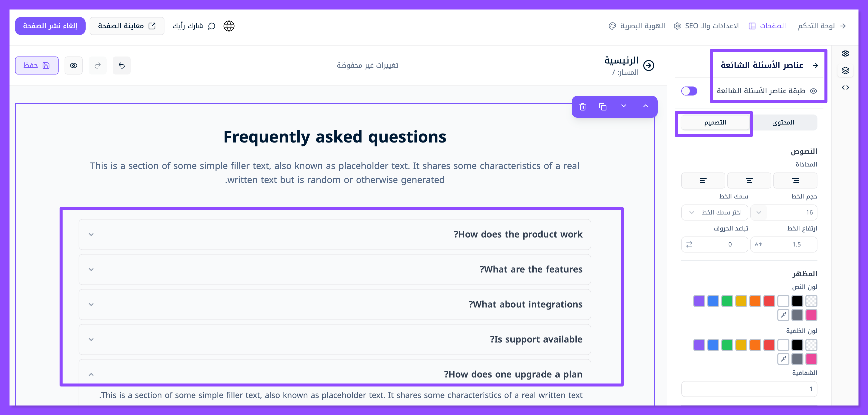This screenshot has width=868, height=415.
Task: Click the globe language icon
Action: pyautogui.click(x=229, y=26)
